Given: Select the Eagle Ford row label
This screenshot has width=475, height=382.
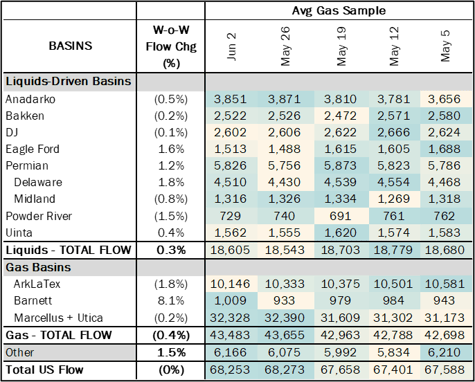Looking at the screenshot, I should pos(32,149).
